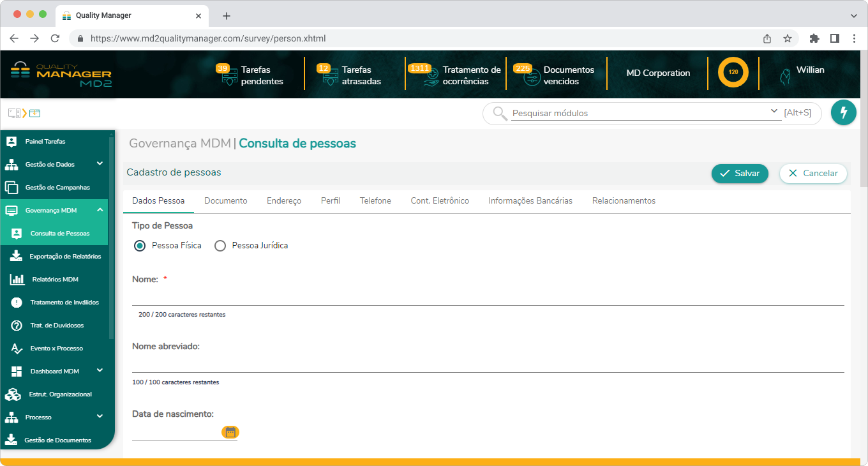Click the orange 120 circular indicator
Viewport: 868px width, 466px height.
pos(733,73)
